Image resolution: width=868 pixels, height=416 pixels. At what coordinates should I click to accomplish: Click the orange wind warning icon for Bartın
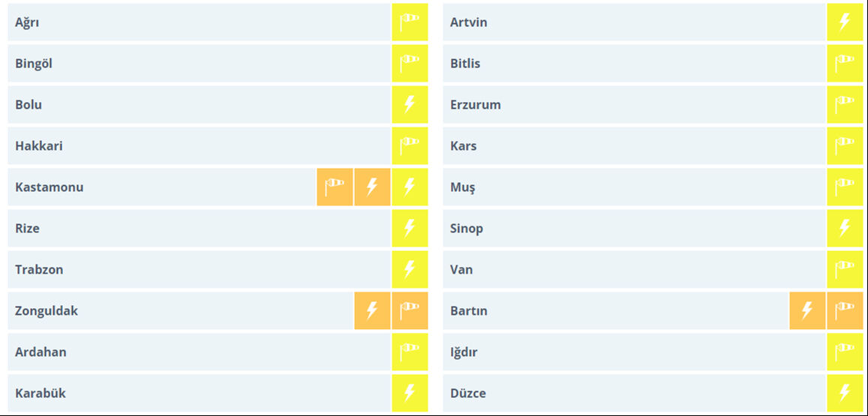tap(845, 311)
